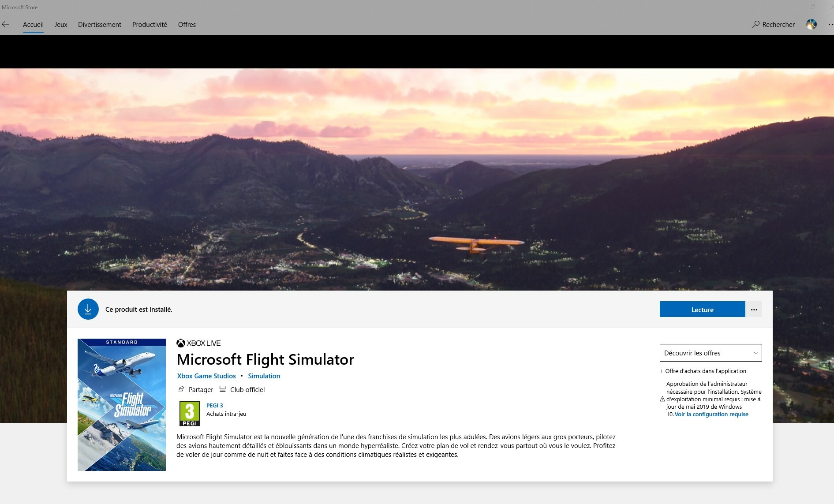Image resolution: width=834 pixels, height=504 pixels.
Task: Go to the Offres tab
Action: [x=187, y=25]
